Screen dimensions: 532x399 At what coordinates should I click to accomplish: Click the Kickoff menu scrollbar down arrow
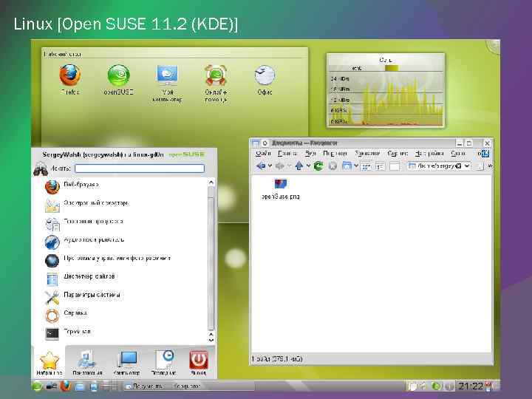[x=211, y=340]
